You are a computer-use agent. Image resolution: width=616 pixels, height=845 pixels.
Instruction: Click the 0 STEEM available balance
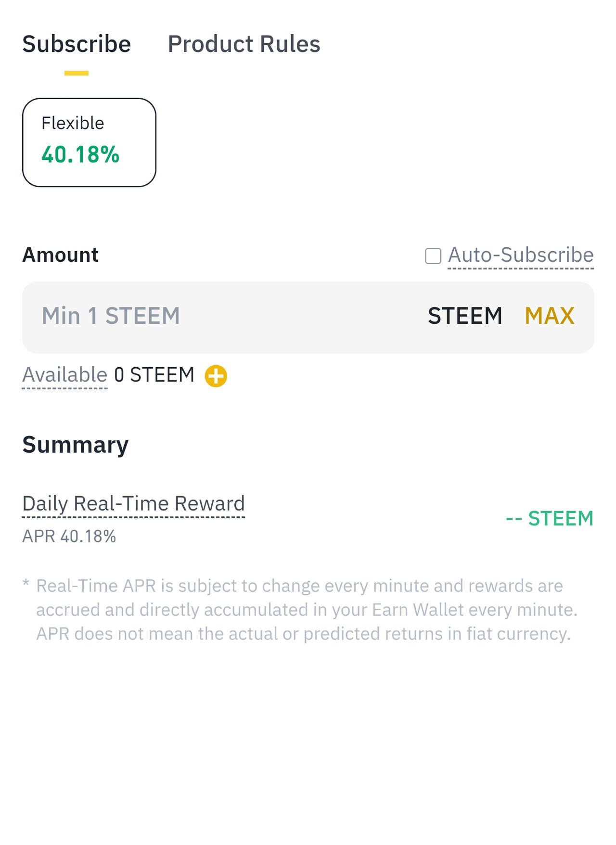(x=154, y=375)
